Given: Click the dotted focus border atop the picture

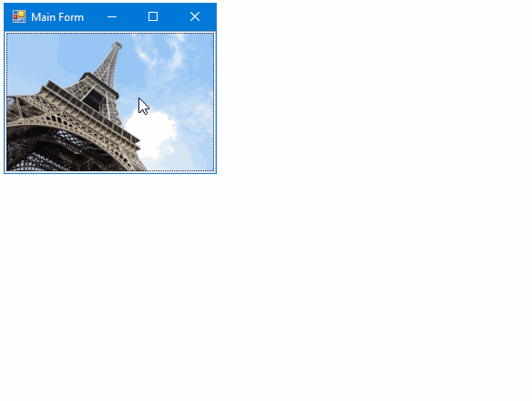Looking at the screenshot, I should 110,34.
